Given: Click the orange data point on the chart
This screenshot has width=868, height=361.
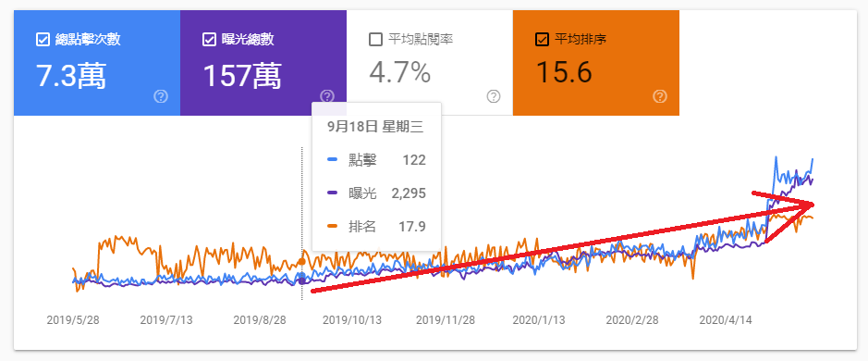Looking at the screenshot, I should point(301,261).
